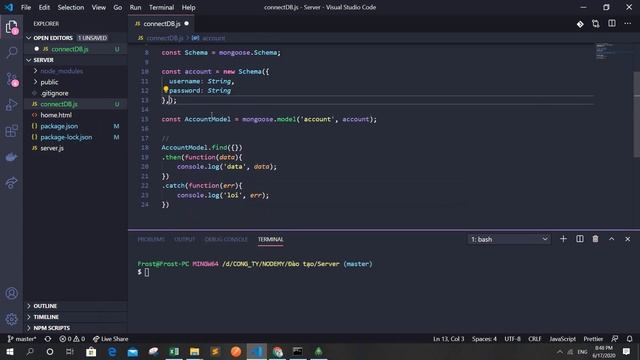Click the master branch in status bar
The height and width of the screenshot is (360, 640).
pyautogui.click(x=22, y=339)
